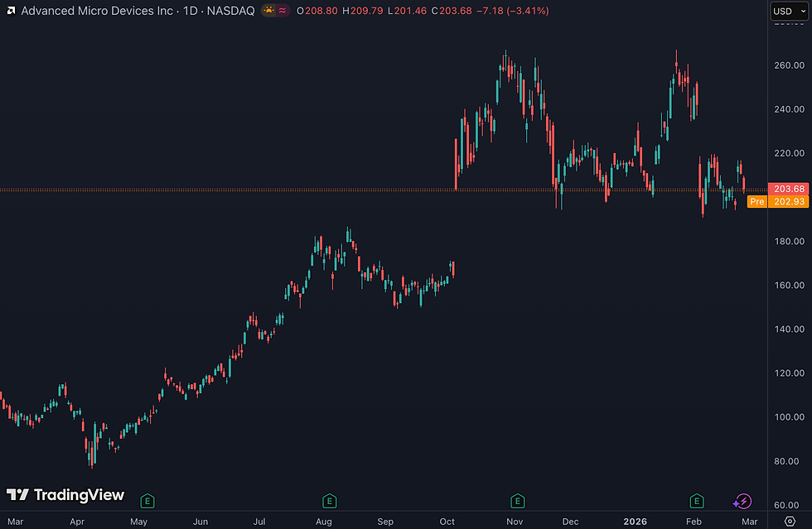This screenshot has height=529, width=812.
Task: Click the Advanced Micro Devices Inc ticker name
Action: 99,12
